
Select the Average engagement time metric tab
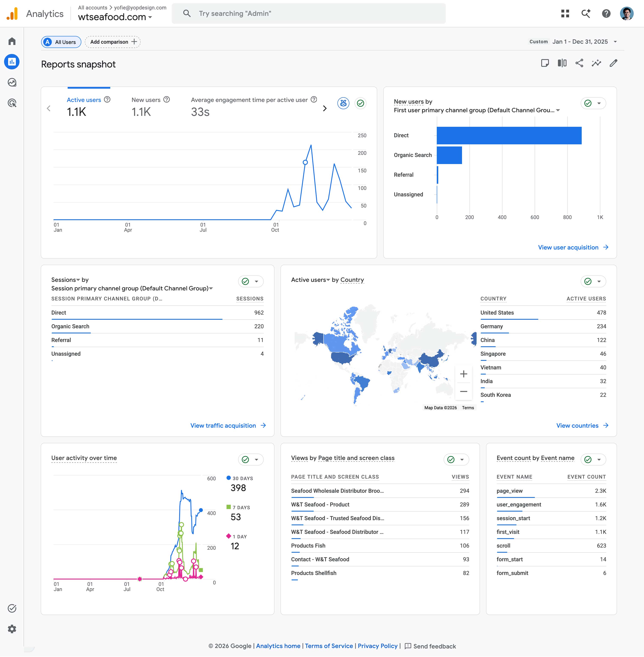tap(254, 107)
